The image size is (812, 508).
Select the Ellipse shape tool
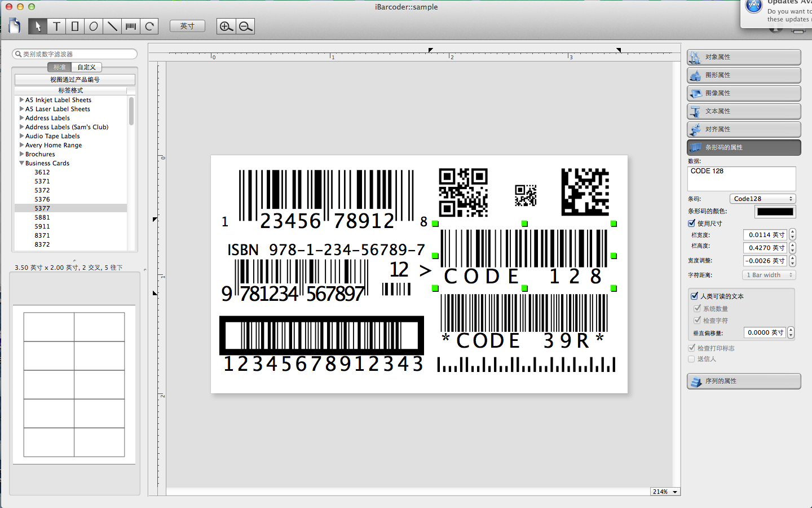(x=94, y=27)
